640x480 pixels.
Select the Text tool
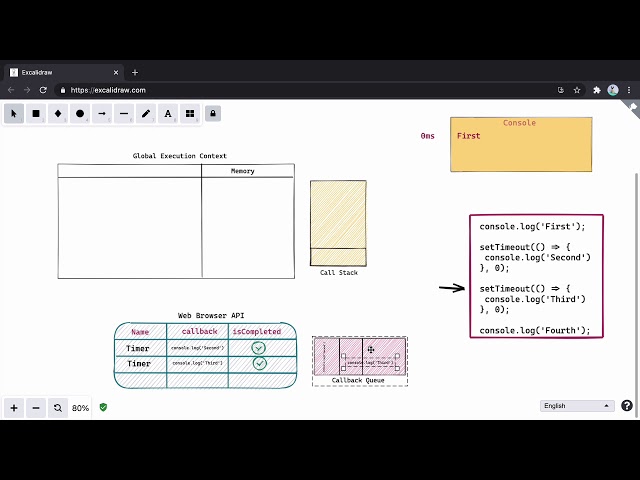point(168,114)
